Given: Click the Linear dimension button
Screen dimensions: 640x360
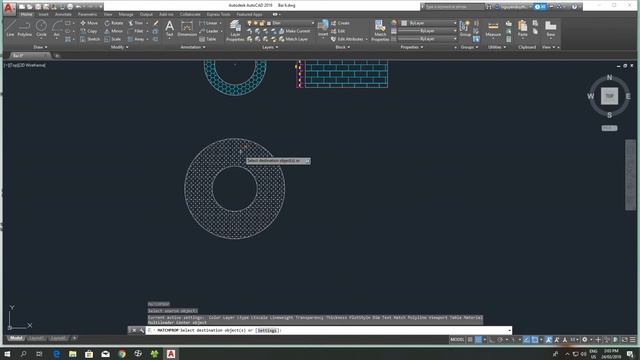Looking at the screenshot, I should (209, 23).
